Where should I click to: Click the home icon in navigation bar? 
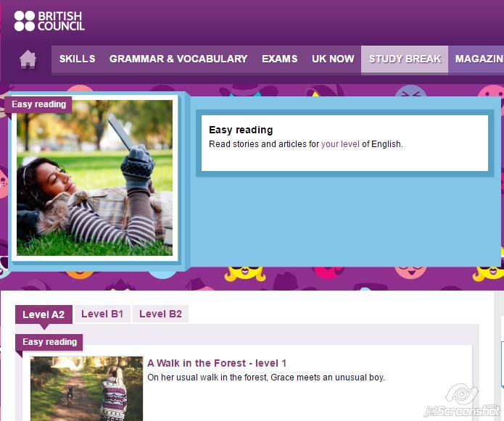[x=28, y=59]
